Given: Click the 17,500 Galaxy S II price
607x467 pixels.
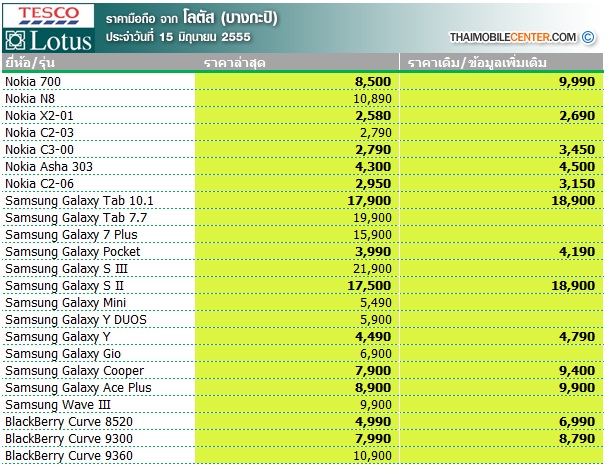Looking at the screenshot, I should 369,287.
